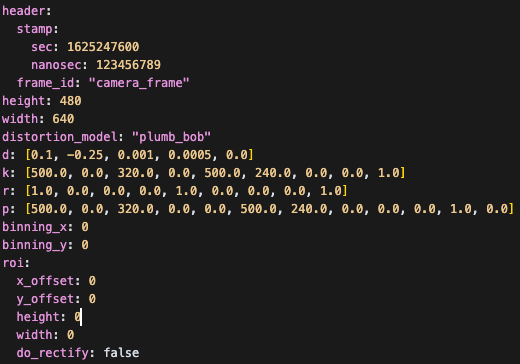Click the x_offset value 0
The width and height of the screenshot is (520, 364).
(92, 281)
